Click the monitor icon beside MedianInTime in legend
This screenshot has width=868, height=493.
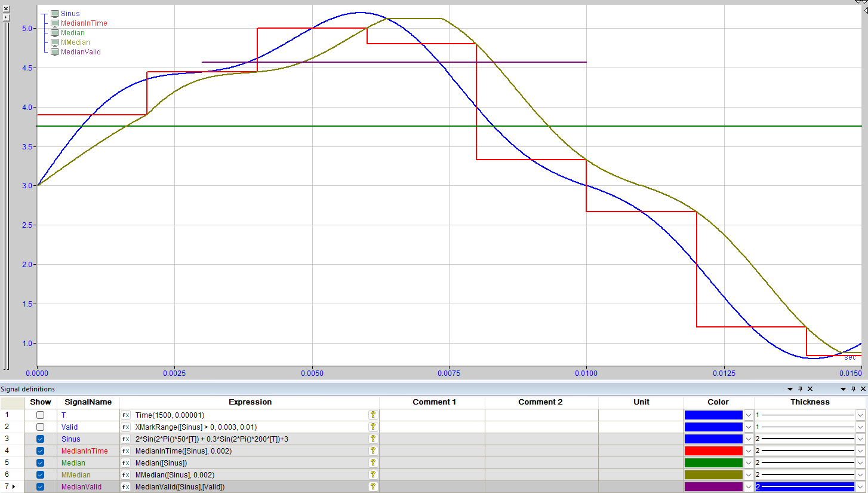tap(55, 23)
